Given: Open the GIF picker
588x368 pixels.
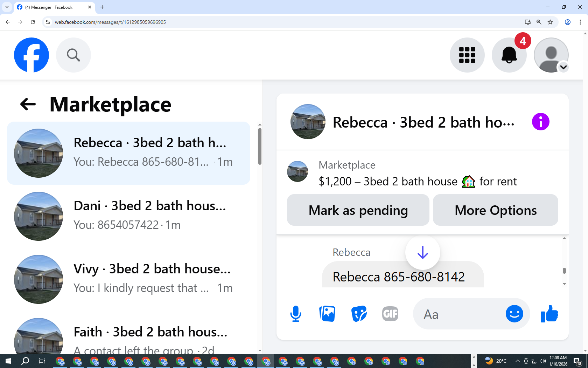Looking at the screenshot, I should [390, 314].
